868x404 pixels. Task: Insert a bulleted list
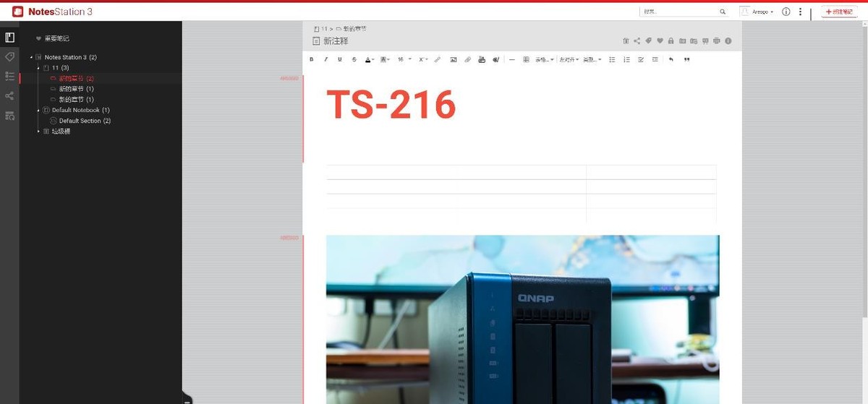coord(612,59)
